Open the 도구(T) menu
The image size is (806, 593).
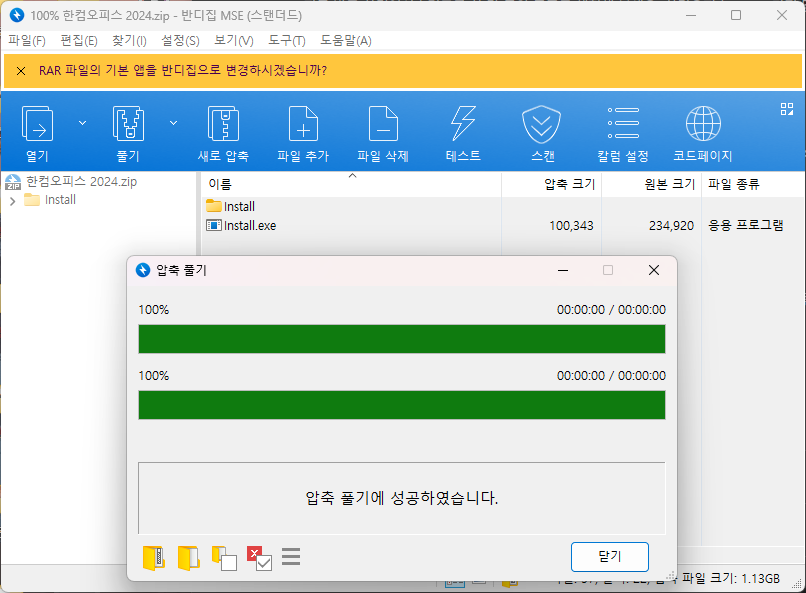tap(286, 41)
